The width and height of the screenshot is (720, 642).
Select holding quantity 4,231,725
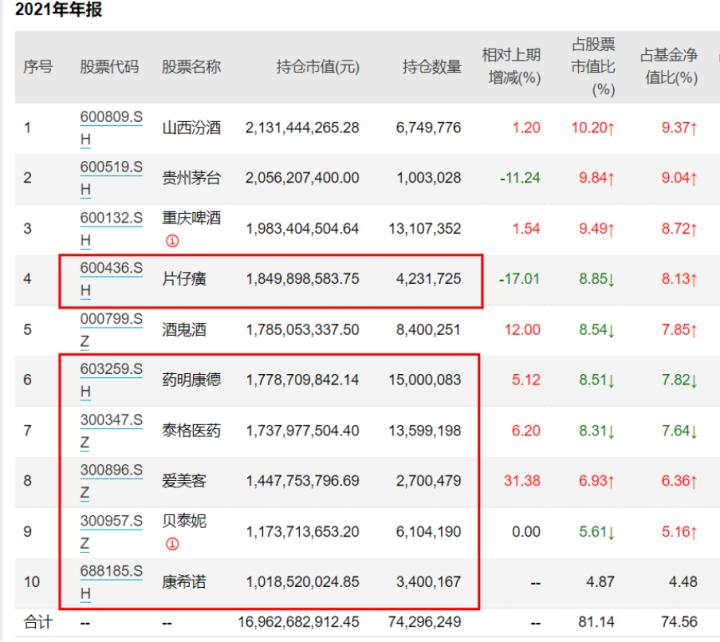[428, 279]
